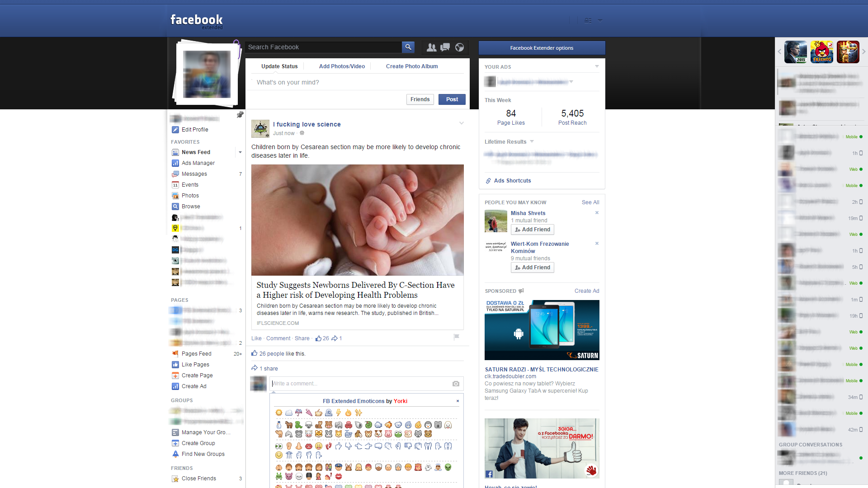
Task: Insert the tiger face emoticon
Action: (319, 434)
